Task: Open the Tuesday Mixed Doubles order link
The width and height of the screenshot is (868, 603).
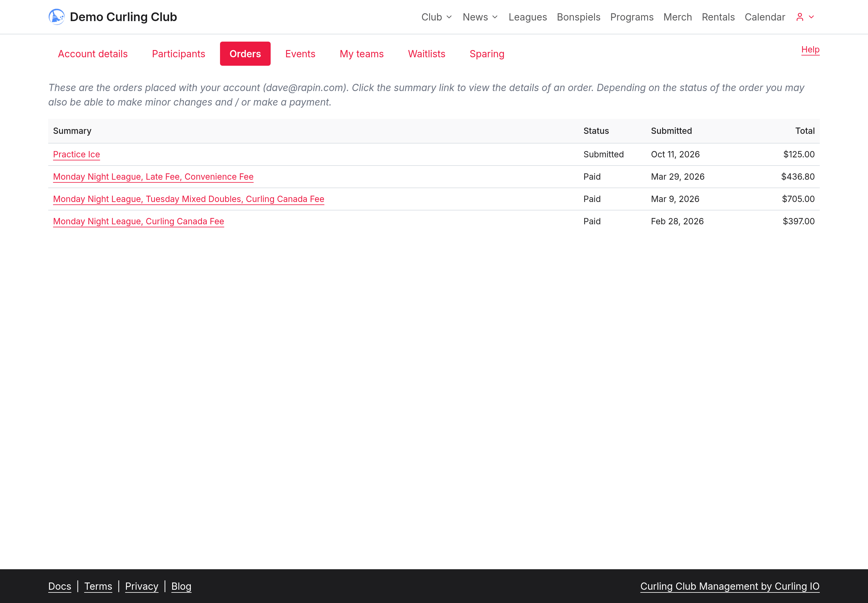Action: pos(188,199)
